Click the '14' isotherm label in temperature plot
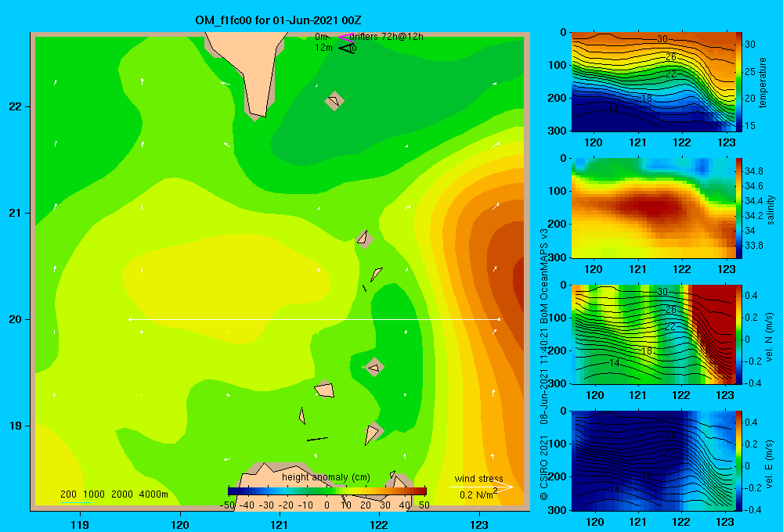 click(x=613, y=110)
